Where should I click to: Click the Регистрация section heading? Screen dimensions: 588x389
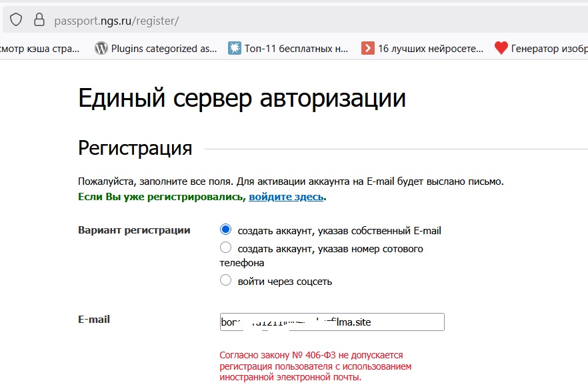pyautogui.click(x=135, y=147)
